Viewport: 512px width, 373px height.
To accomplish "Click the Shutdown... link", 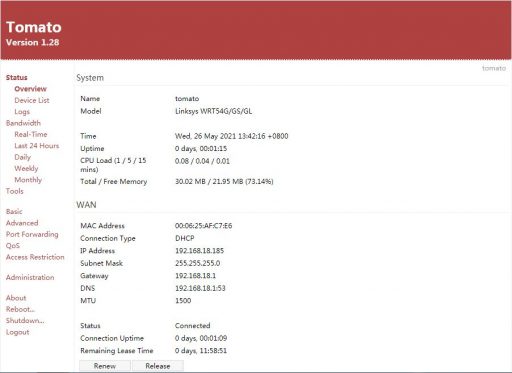I will [25, 320].
